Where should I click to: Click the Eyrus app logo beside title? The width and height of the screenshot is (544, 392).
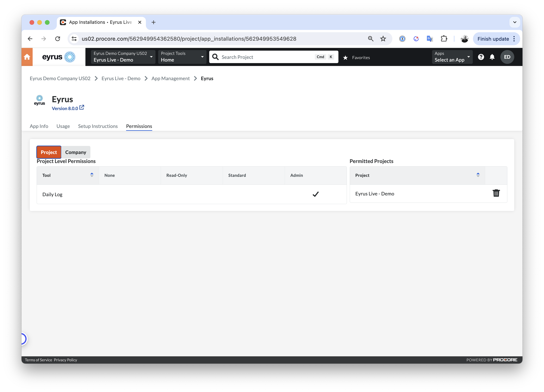39,100
